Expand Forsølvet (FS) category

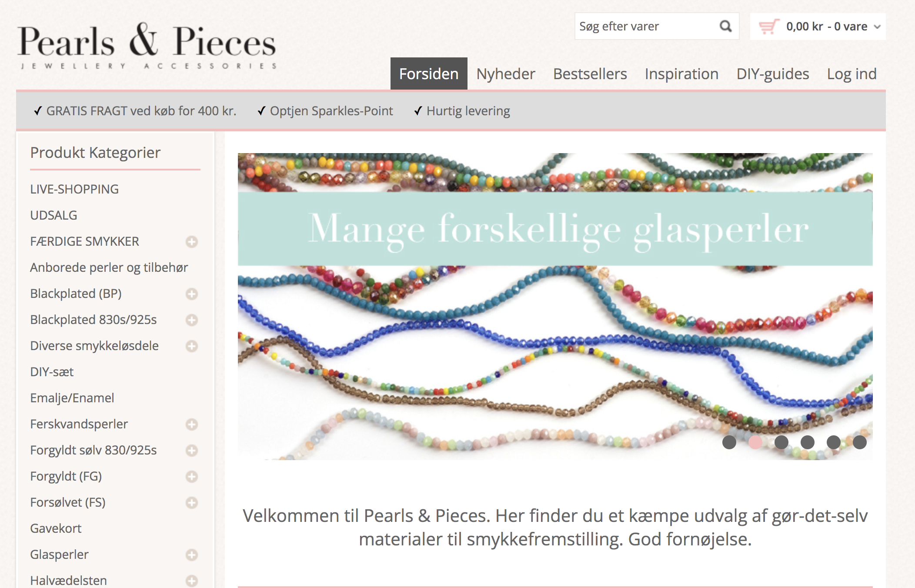[x=192, y=503]
